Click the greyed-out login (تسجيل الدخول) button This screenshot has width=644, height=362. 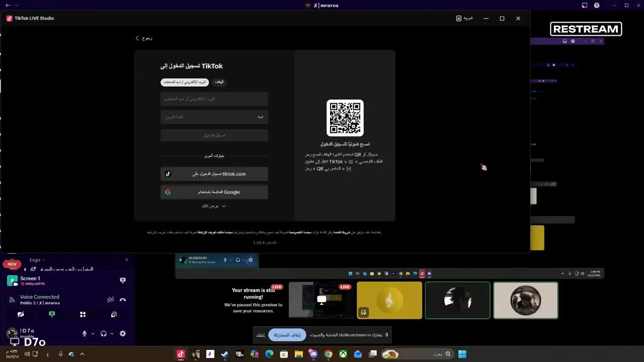[x=214, y=135]
